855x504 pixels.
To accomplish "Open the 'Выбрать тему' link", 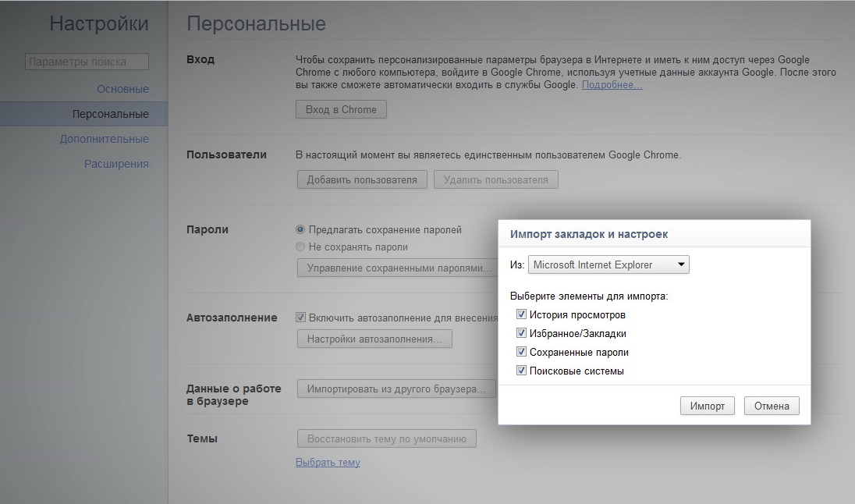I will 328,462.
